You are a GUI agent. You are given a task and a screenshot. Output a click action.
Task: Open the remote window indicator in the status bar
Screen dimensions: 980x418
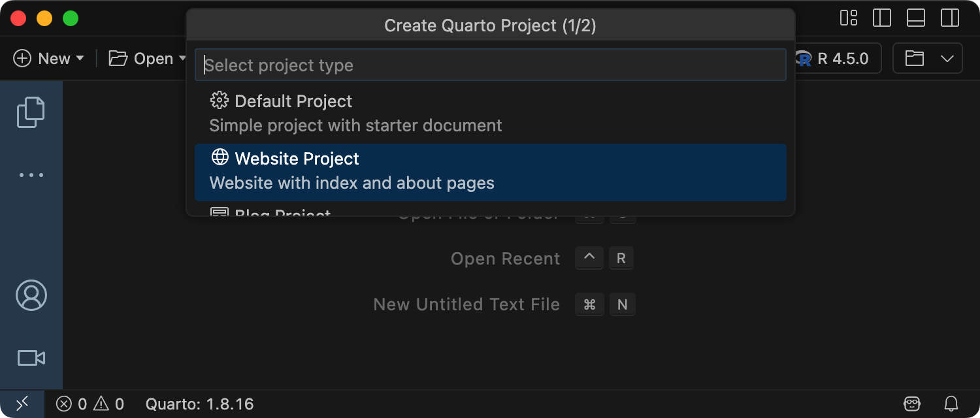click(22, 404)
